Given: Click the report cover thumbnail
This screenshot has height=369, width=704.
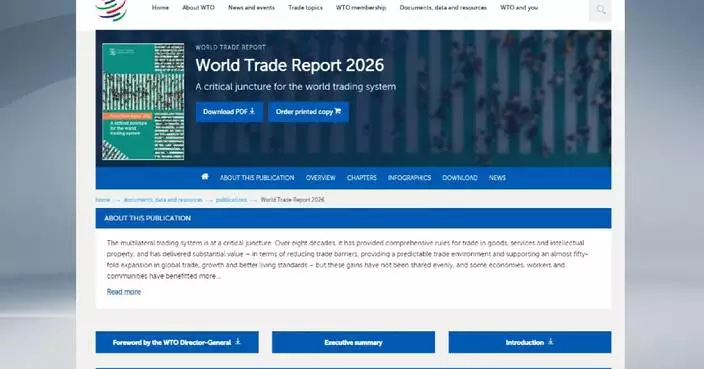Looking at the screenshot, I should pos(143,101).
